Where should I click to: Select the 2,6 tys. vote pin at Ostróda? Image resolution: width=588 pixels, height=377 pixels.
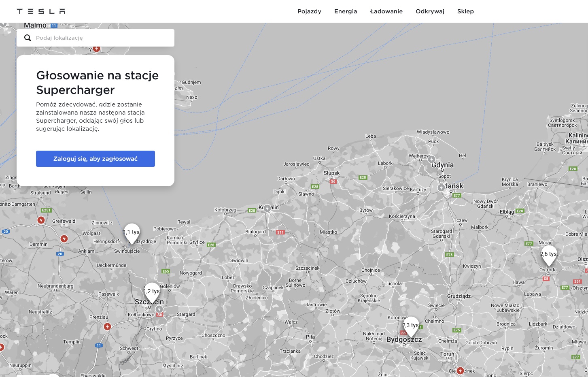549,256
